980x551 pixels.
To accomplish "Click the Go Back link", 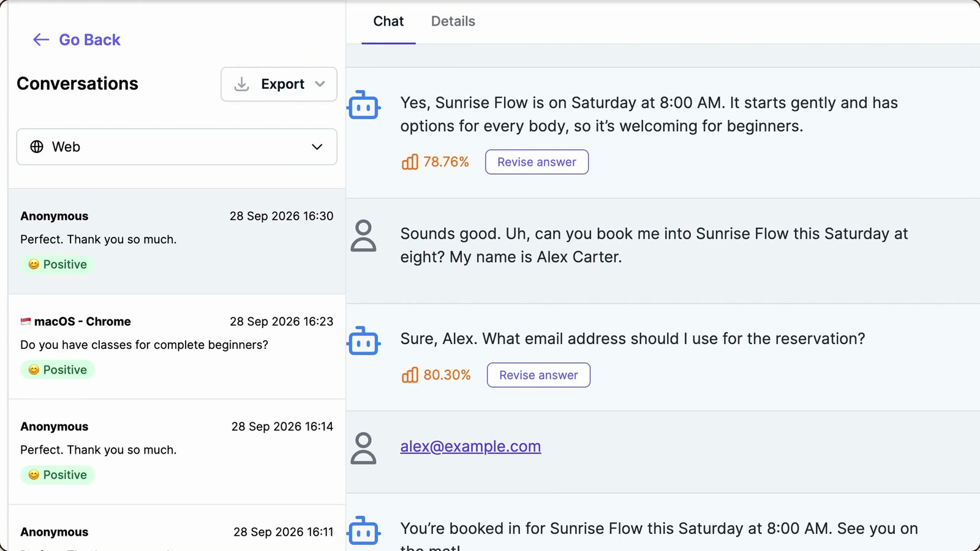I will click(x=77, y=40).
